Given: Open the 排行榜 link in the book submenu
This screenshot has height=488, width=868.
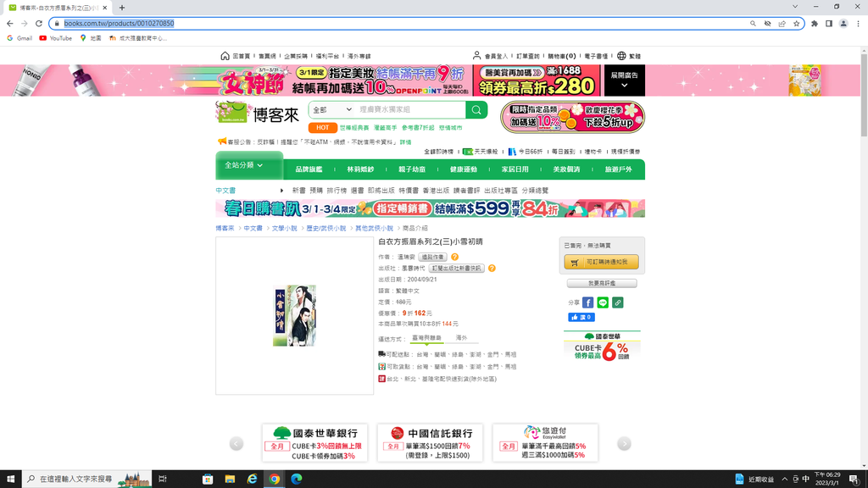Looking at the screenshot, I should [337, 191].
